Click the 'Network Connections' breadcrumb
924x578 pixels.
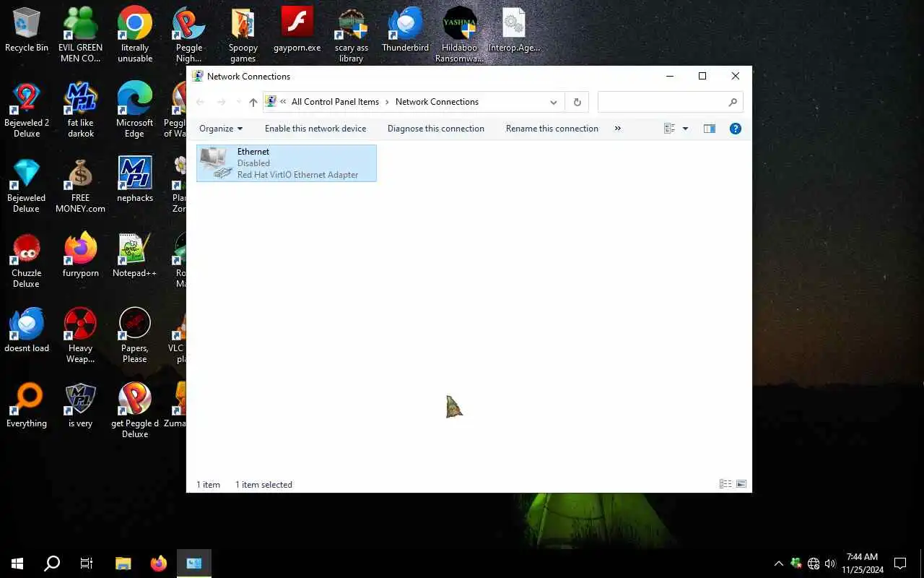(437, 102)
